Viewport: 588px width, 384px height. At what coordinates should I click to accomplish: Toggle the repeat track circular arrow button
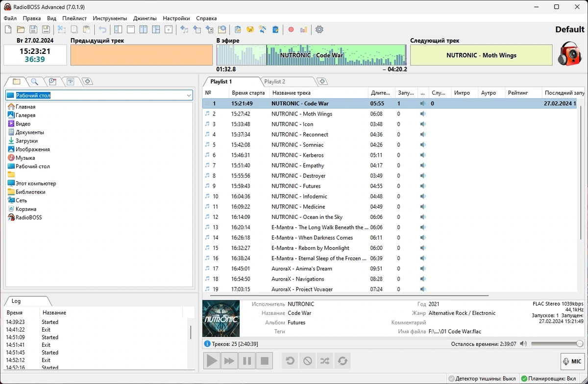click(290, 361)
